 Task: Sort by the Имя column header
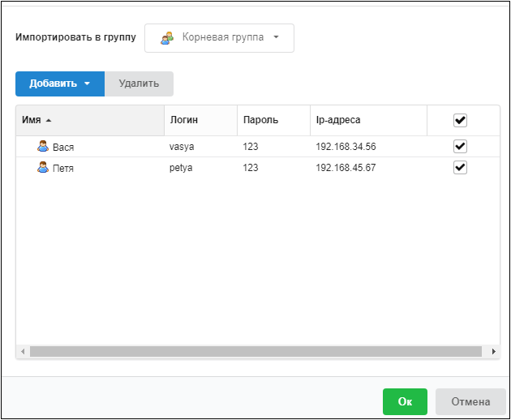[90, 120]
